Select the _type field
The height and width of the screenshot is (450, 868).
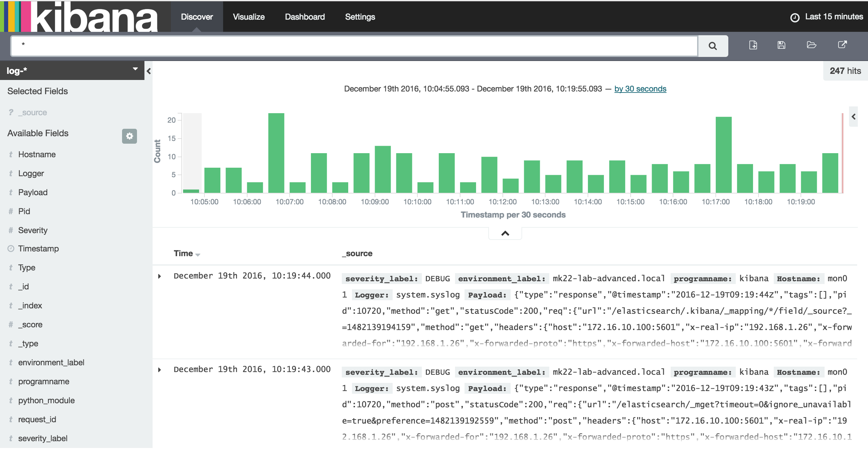pos(28,344)
